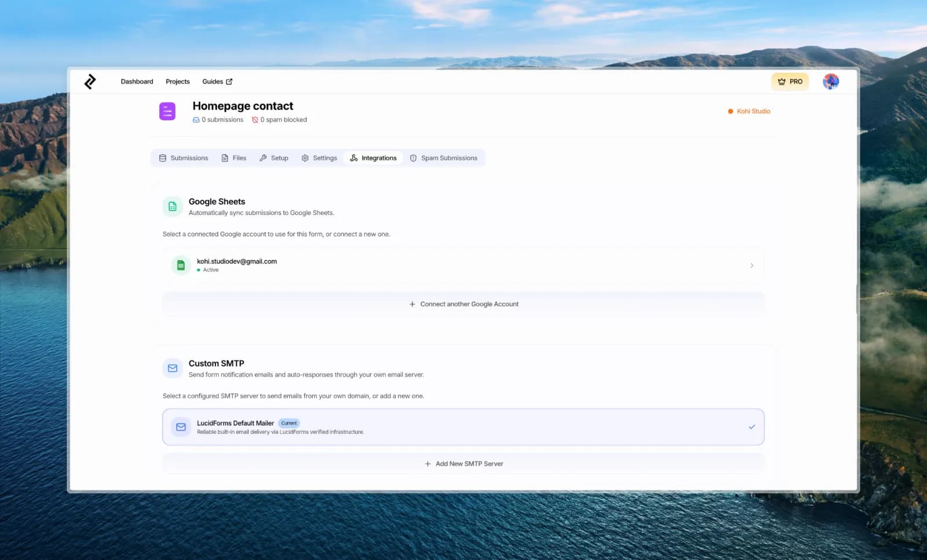Click the Homepage contact title
Image resolution: width=927 pixels, height=560 pixels.
coord(243,106)
